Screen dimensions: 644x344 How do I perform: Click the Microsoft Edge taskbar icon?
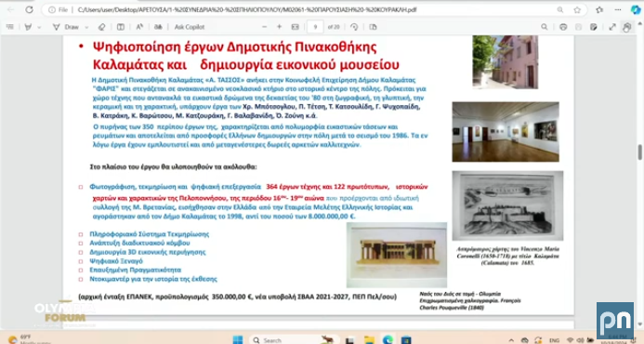click(x=388, y=340)
